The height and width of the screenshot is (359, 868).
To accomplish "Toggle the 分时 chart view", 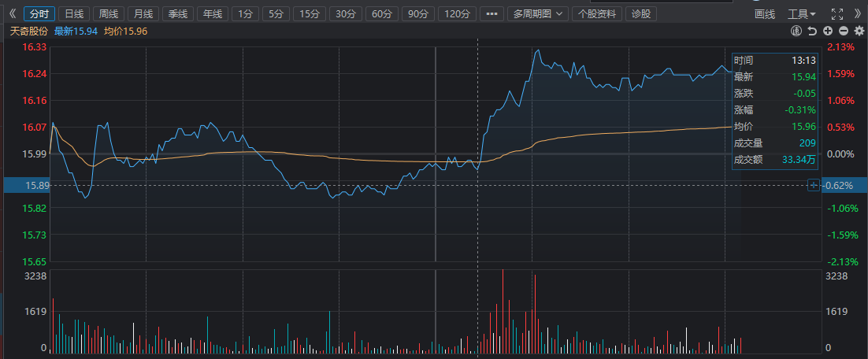I will 39,14.
